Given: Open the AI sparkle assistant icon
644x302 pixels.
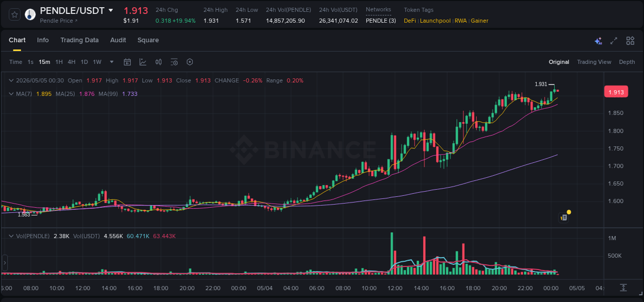Looking at the screenshot, I should 598,41.
